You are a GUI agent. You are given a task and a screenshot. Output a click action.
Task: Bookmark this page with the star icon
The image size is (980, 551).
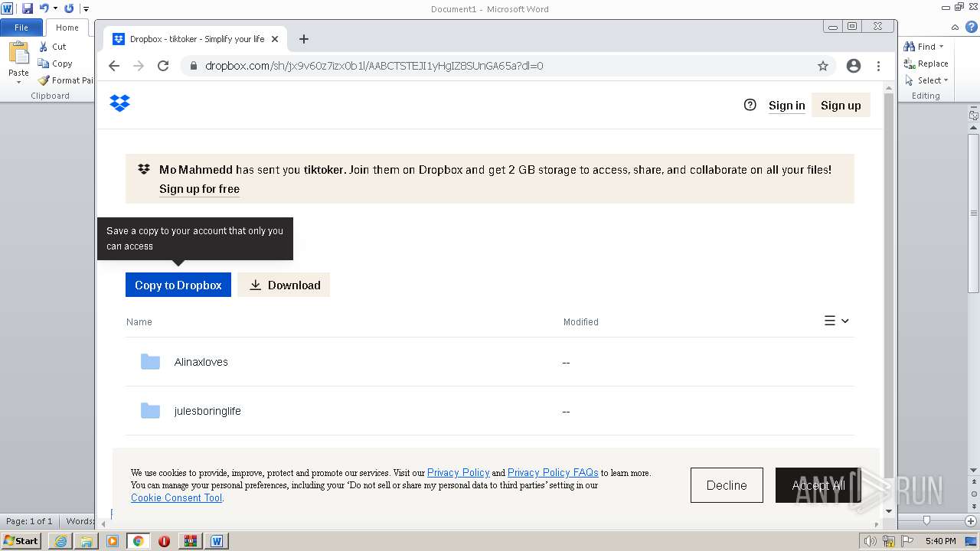tap(823, 66)
